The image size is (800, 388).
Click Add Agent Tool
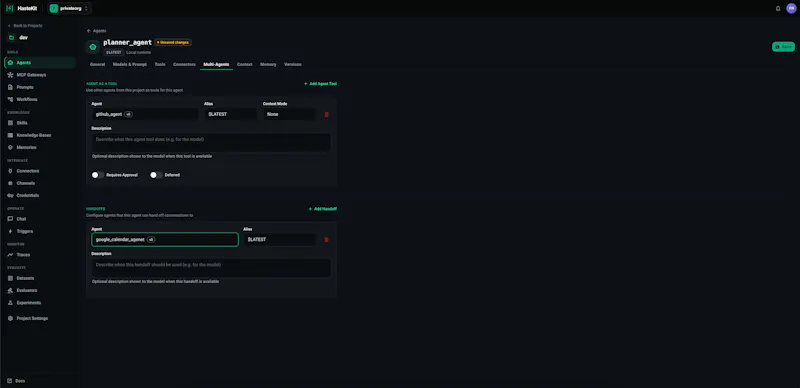click(x=320, y=84)
